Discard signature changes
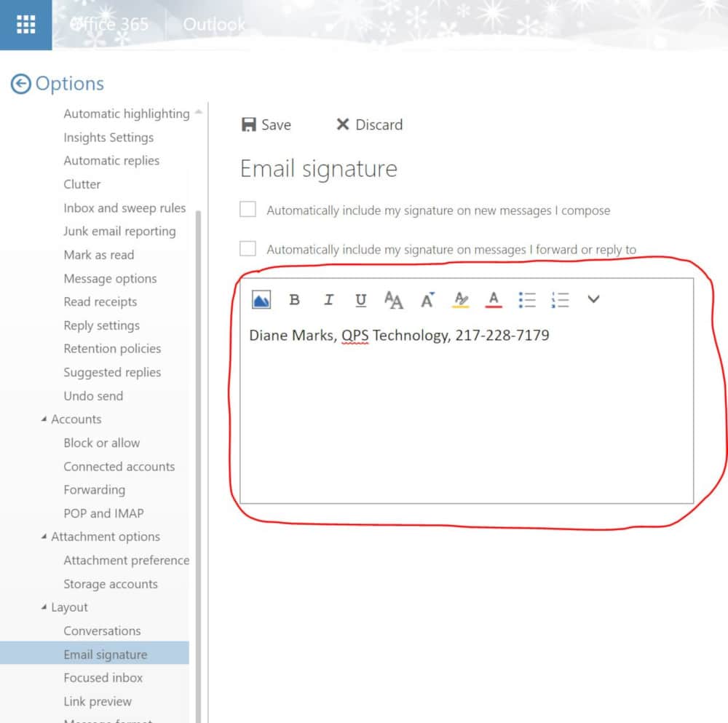Viewport: 728px width, 723px height. point(369,125)
